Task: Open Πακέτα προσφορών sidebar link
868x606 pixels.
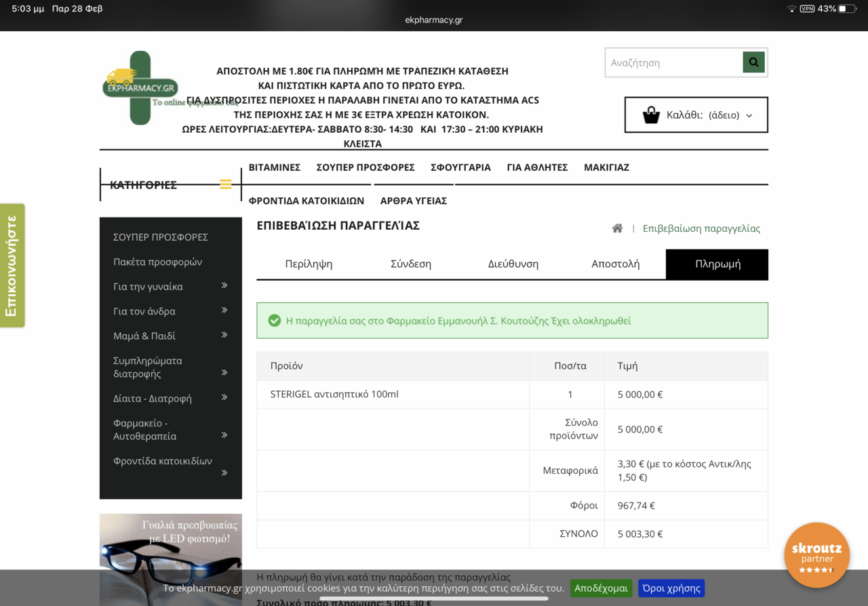Action: tap(157, 262)
